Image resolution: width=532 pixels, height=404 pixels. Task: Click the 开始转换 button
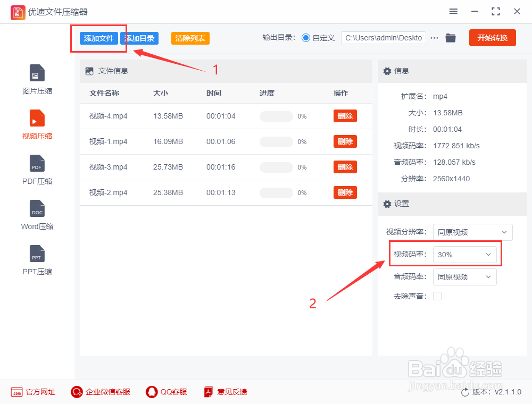(492, 38)
